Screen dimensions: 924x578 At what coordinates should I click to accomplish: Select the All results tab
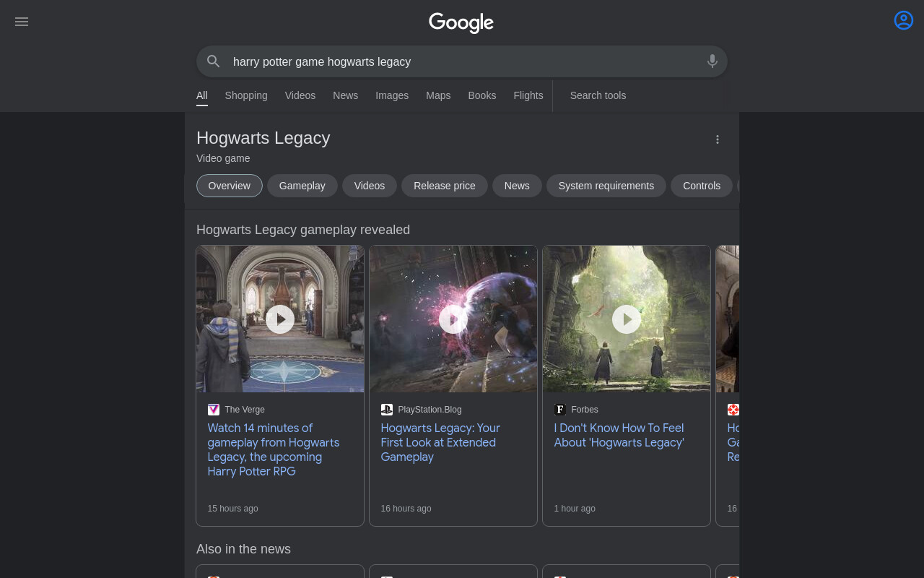click(x=202, y=95)
